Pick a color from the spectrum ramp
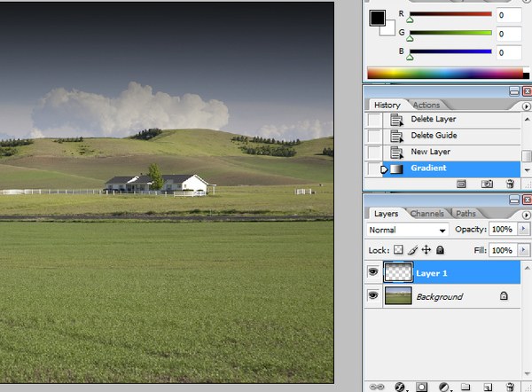 pyautogui.click(x=445, y=73)
